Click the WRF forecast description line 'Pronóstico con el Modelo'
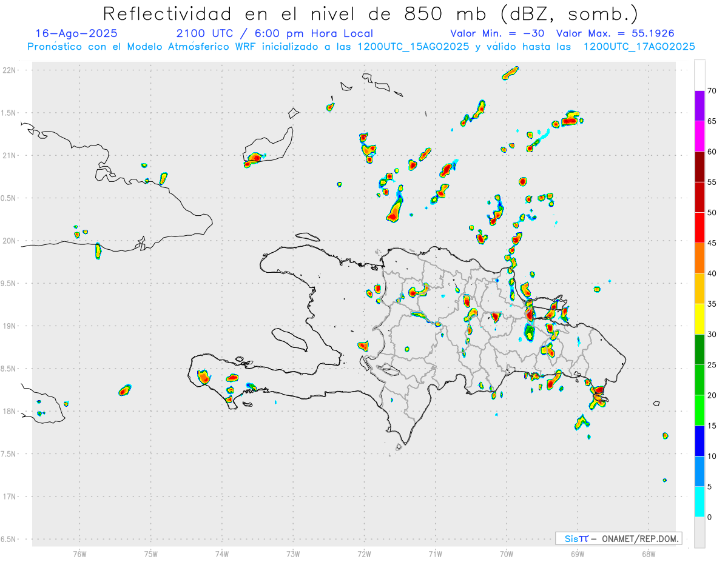The height and width of the screenshot is (562, 728). 361,47
